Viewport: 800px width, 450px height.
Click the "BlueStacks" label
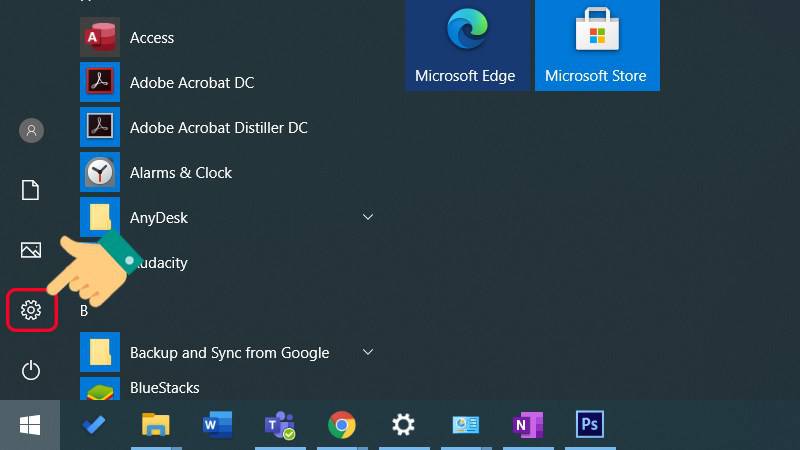point(164,388)
